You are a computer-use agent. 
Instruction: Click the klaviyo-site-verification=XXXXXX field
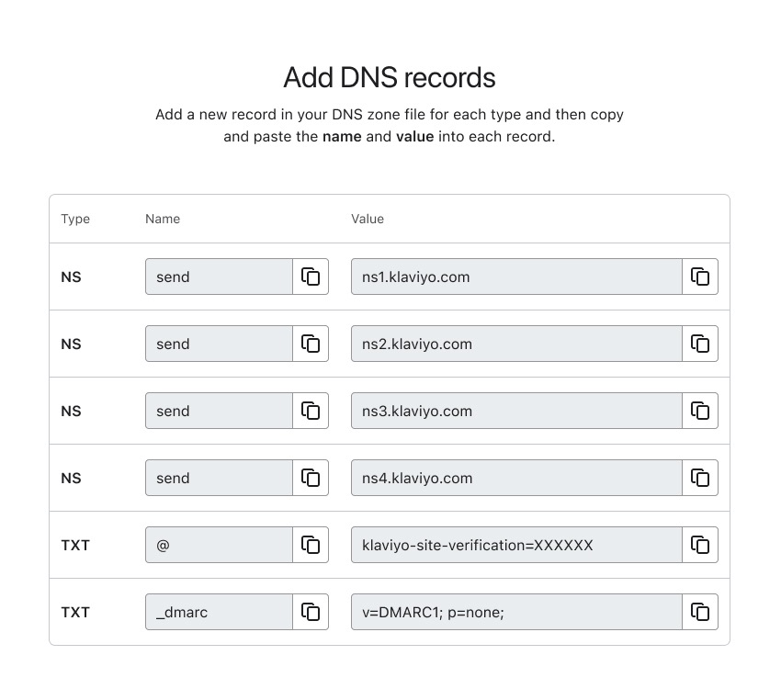[x=515, y=545]
